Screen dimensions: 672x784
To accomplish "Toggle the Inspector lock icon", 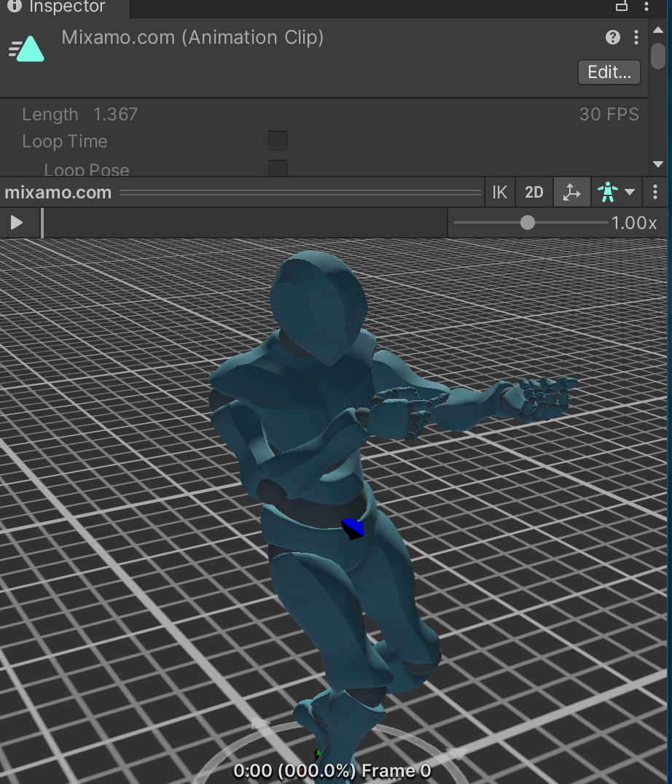I will (x=621, y=6).
